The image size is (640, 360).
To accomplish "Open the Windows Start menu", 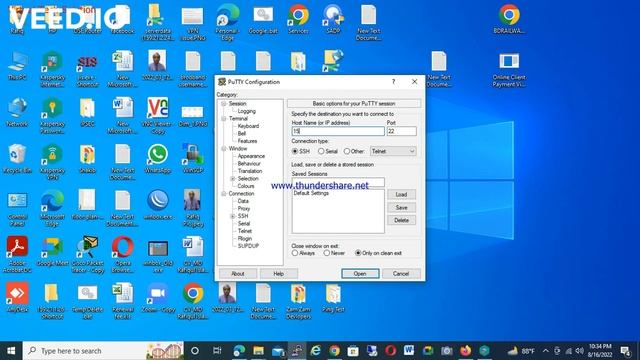I will [11, 351].
